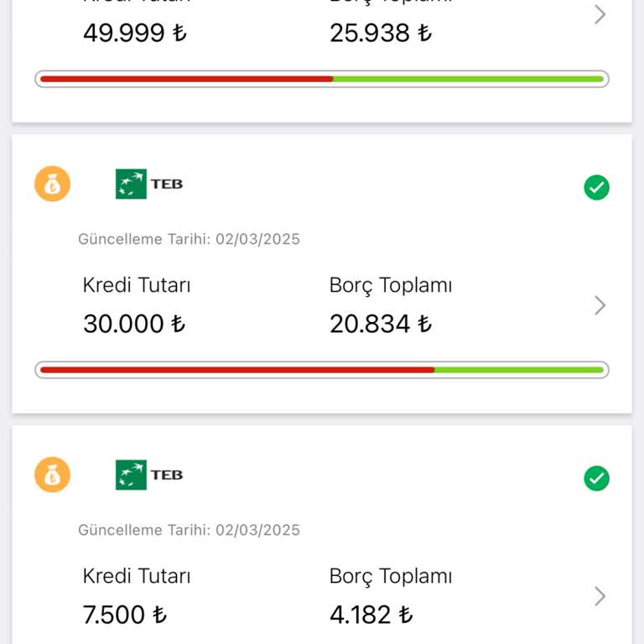
Task: Click the TEB logo on the 30.000 ₺ loan card
Action: point(149,184)
